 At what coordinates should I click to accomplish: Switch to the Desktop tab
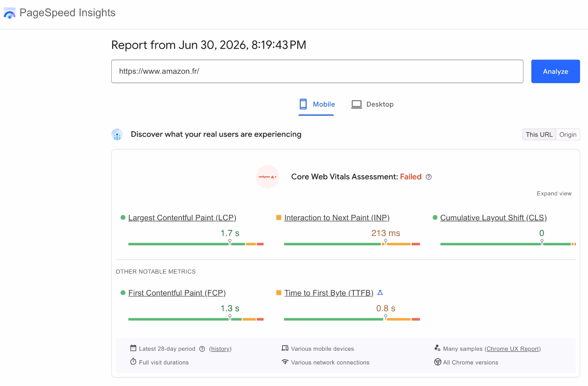tap(372, 104)
